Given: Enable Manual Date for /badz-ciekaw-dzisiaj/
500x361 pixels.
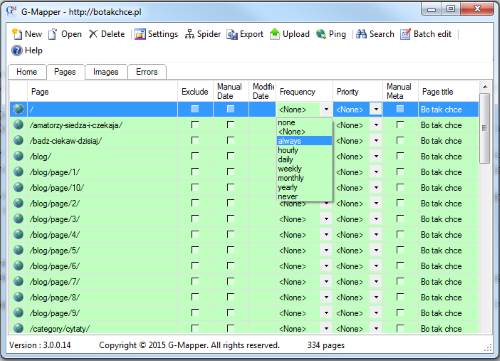Looking at the screenshot, I should pyautogui.click(x=230, y=140).
